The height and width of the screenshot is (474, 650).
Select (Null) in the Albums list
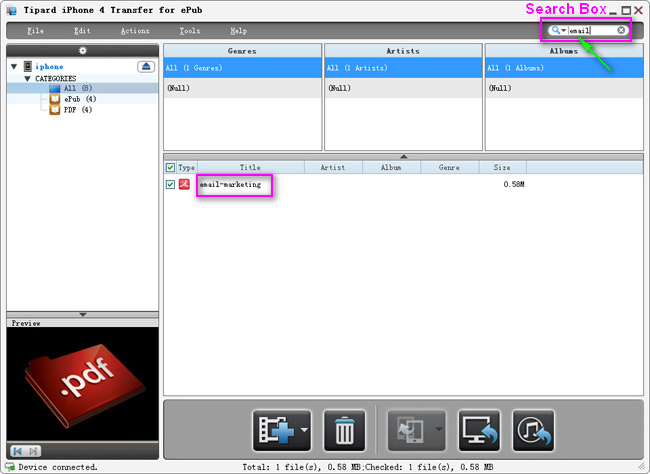[x=564, y=88]
